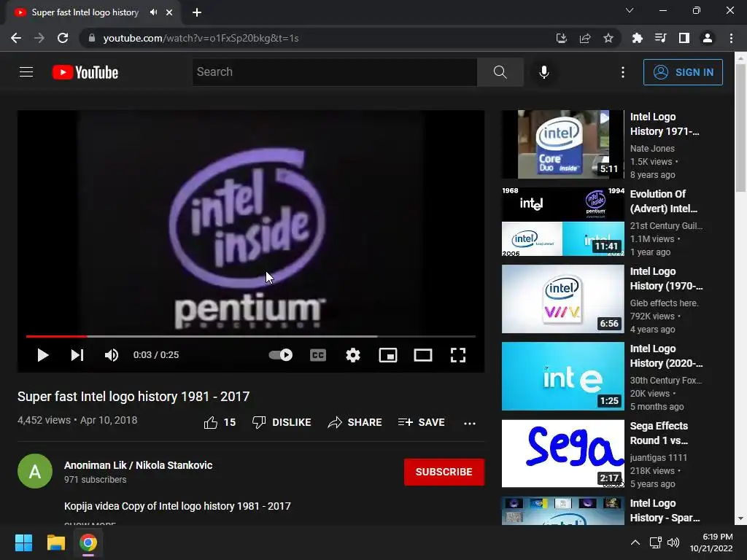This screenshot has height=560, width=747.
Task: Reload the current page
Action: tap(63, 38)
